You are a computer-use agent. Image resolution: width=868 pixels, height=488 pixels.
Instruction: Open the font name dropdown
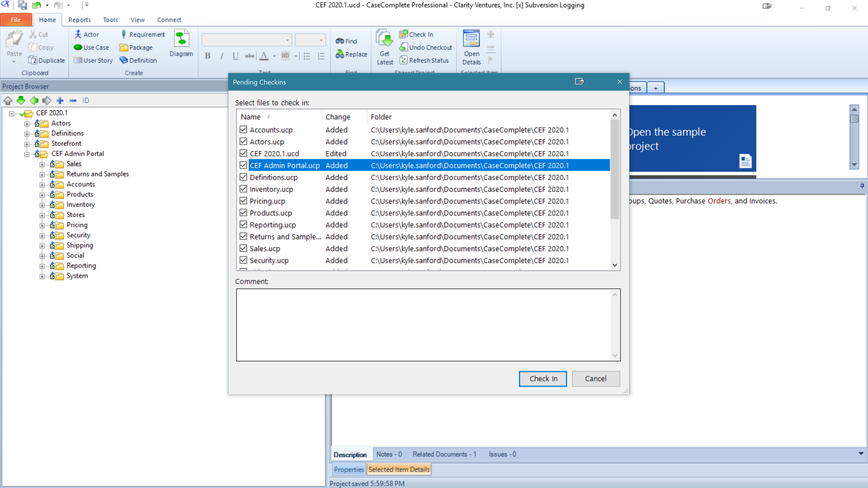pos(287,40)
